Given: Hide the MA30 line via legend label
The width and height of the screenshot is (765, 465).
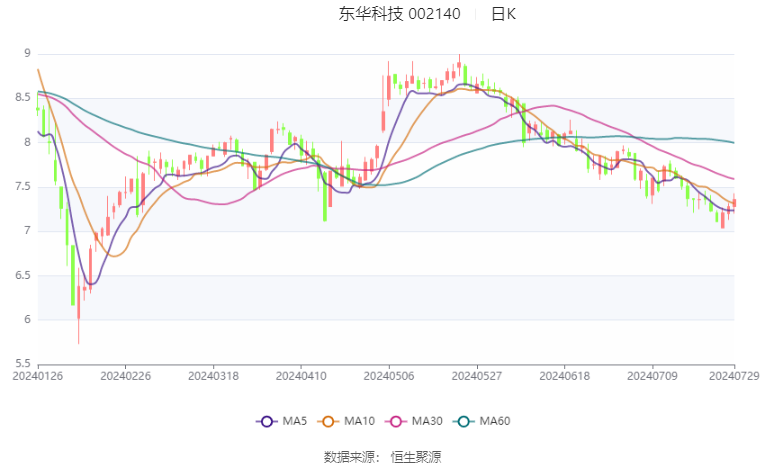Looking at the screenshot, I should tap(427, 421).
